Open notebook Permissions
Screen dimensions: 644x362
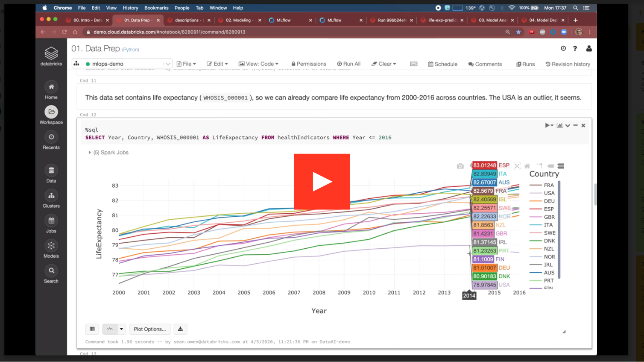tap(309, 64)
